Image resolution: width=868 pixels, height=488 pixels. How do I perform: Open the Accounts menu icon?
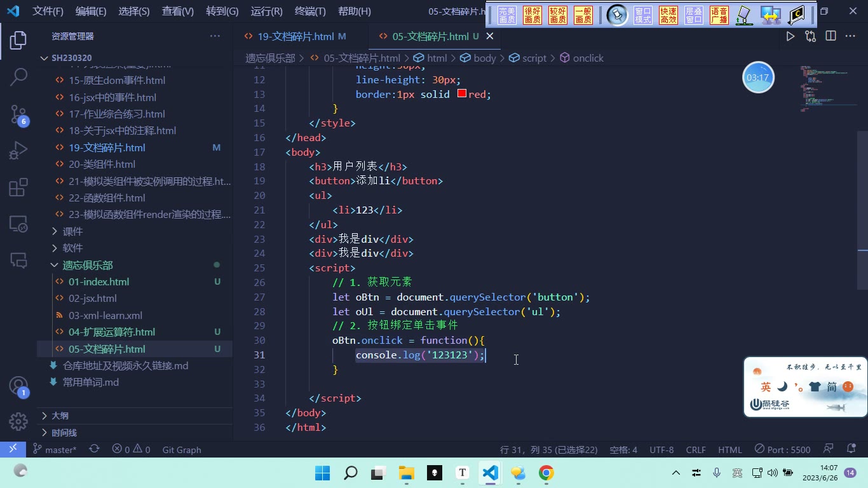tap(18, 386)
